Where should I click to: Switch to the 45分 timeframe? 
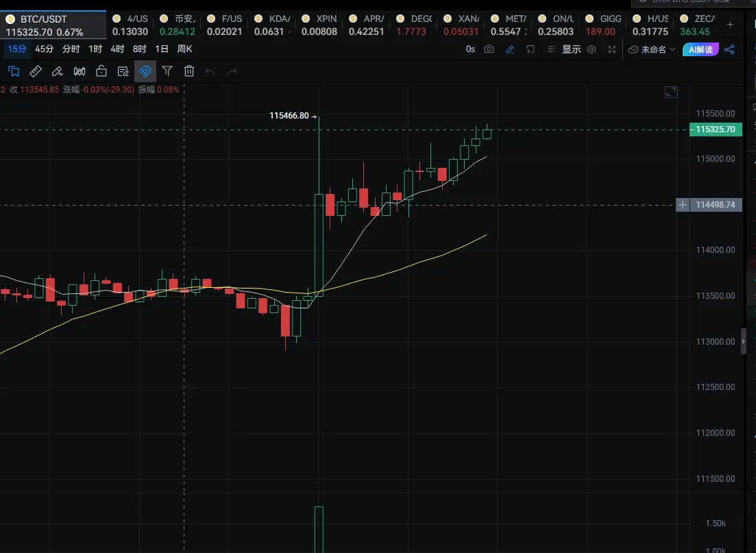point(45,49)
